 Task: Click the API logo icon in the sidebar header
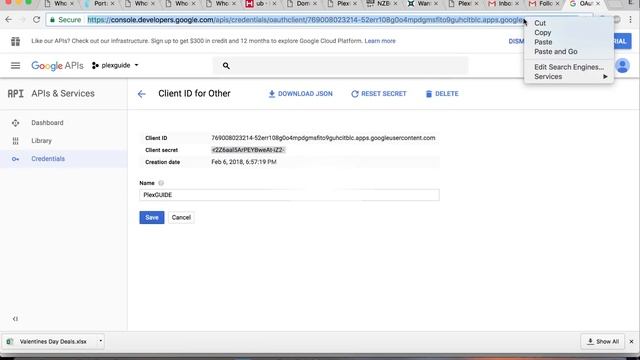click(16, 94)
